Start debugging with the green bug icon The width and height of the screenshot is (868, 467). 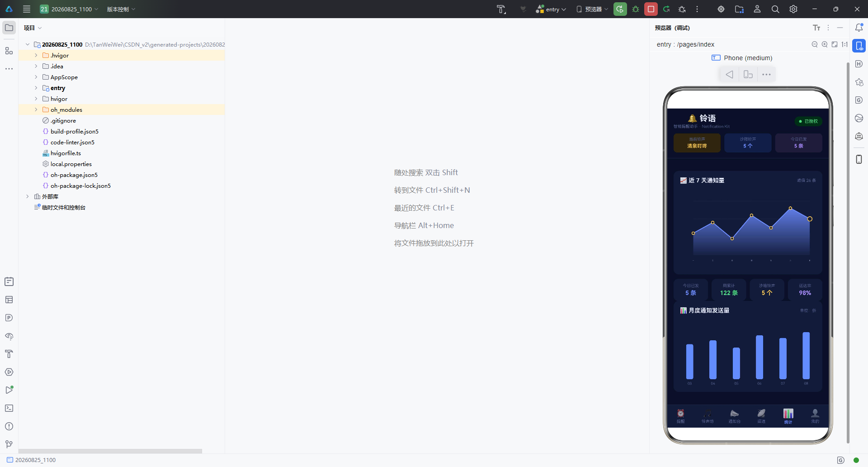[x=636, y=9]
